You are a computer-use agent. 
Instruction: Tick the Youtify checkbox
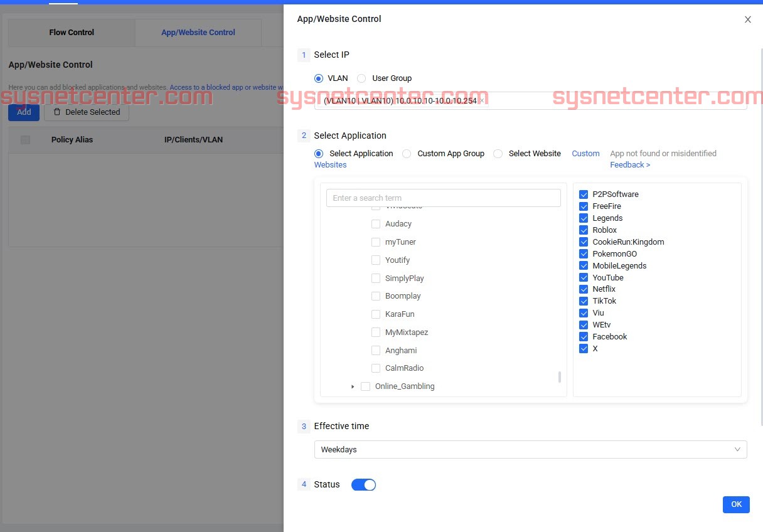pos(376,260)
